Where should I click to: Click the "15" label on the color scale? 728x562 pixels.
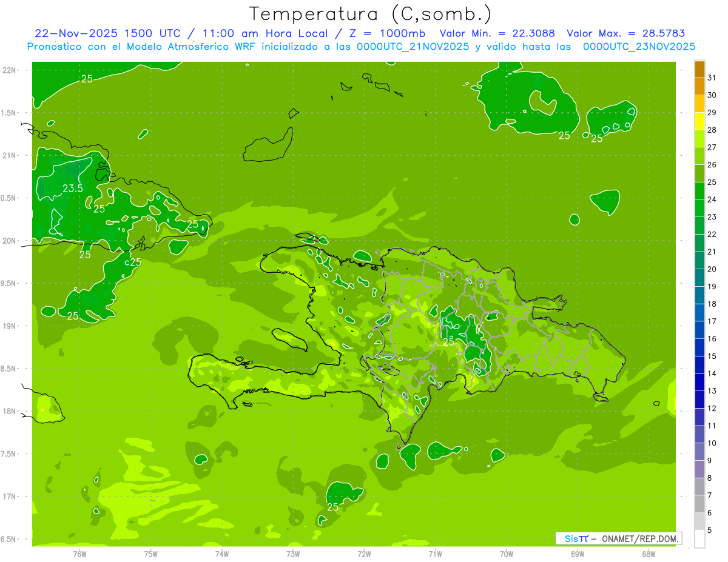coord(712,356)
